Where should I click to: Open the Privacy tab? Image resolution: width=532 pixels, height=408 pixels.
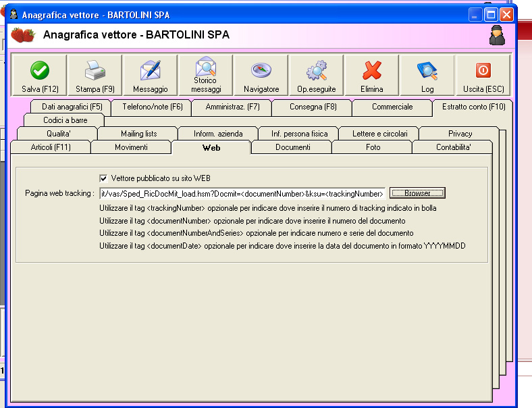click(x=460, y=133)
